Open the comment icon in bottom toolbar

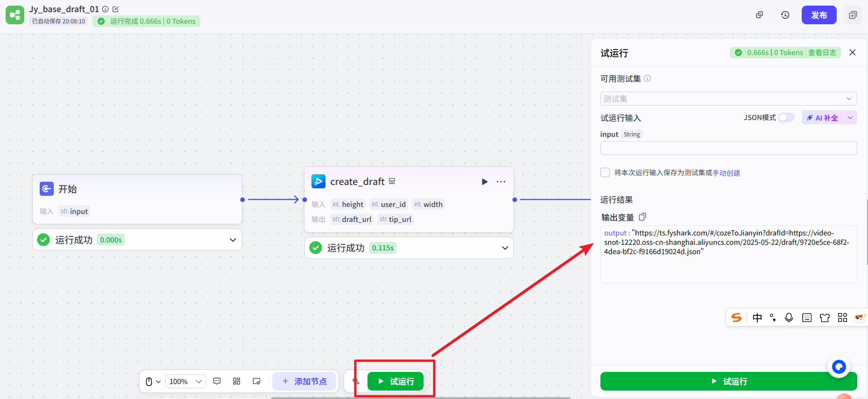(x=217, y=381)
